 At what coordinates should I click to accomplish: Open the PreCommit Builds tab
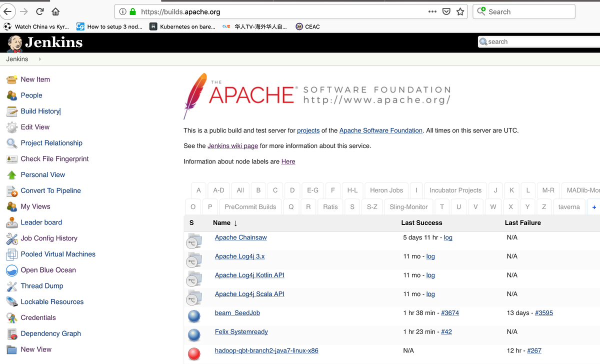(250, 206)
